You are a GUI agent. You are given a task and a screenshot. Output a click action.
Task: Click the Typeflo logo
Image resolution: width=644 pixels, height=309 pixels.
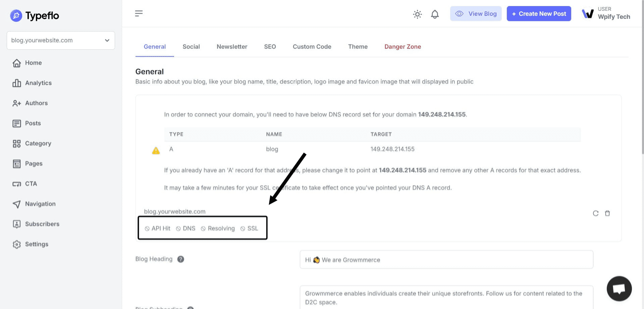click(x=35, y=15)
